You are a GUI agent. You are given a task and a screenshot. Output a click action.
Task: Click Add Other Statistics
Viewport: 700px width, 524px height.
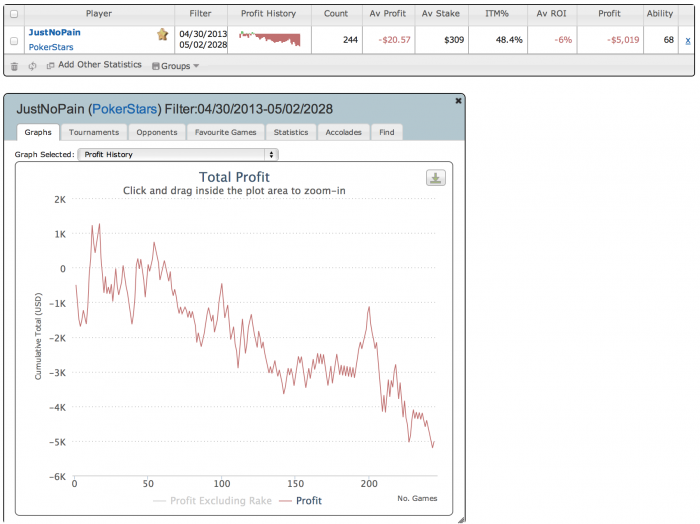[x=94, y=65]
